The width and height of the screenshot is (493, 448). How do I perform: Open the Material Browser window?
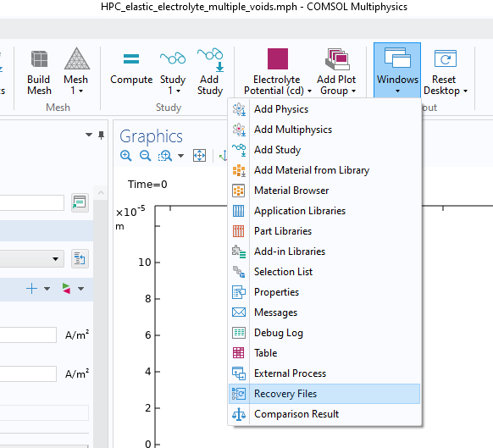tap(324, 191)
